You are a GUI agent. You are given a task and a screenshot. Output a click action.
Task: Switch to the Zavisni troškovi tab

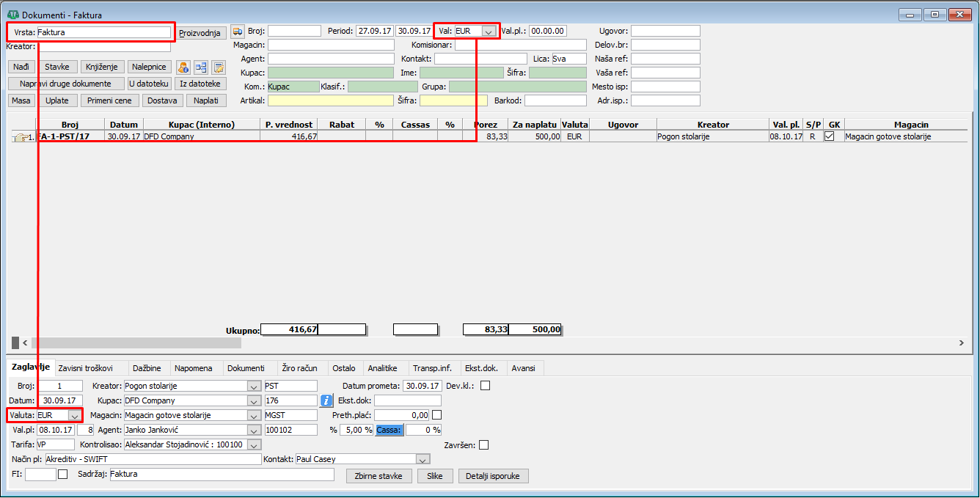[x=85, y=368]
